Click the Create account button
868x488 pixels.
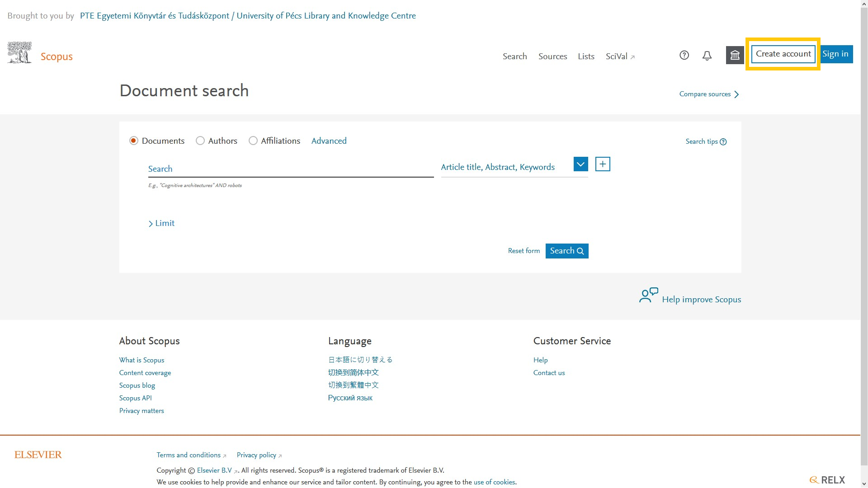783,54
